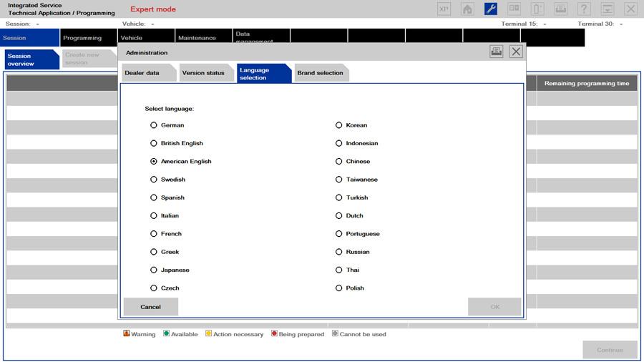Click the Cannot be used legend icon
Image resolution: width=644 pixels, height=362 pixels.
(x=335, y=333)
